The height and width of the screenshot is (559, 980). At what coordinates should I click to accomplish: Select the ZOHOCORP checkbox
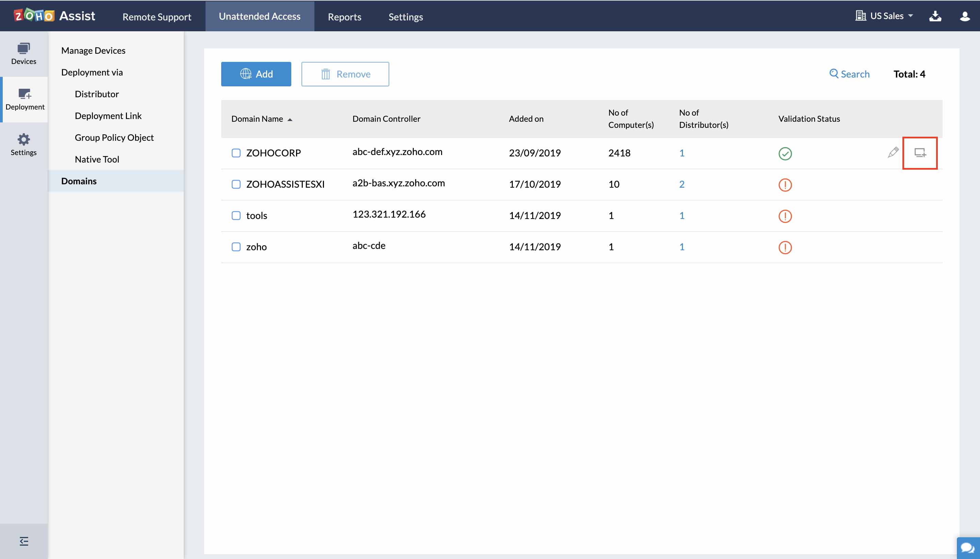click(x=236, y=153)
